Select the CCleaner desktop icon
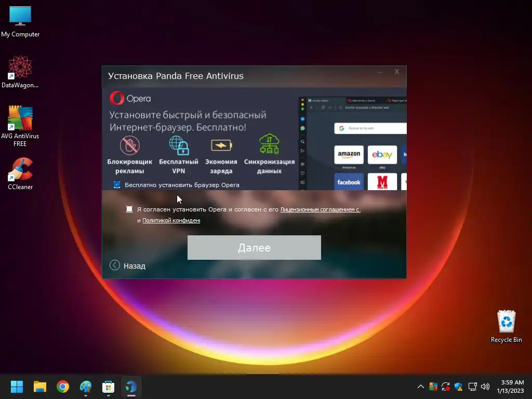The height and width of the screenshot is (399, 532). [20, 174]
